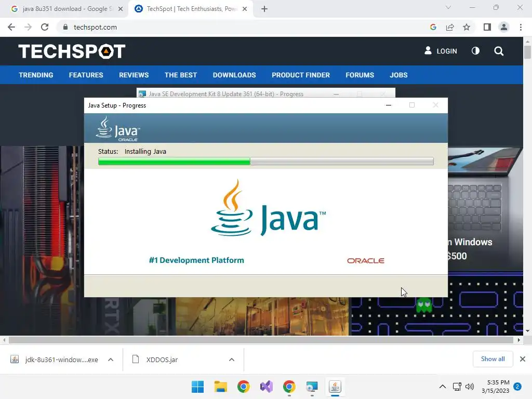Click the Java installation progress bar
The height and width of the screenshot is (399, 532).
point(265,161)
